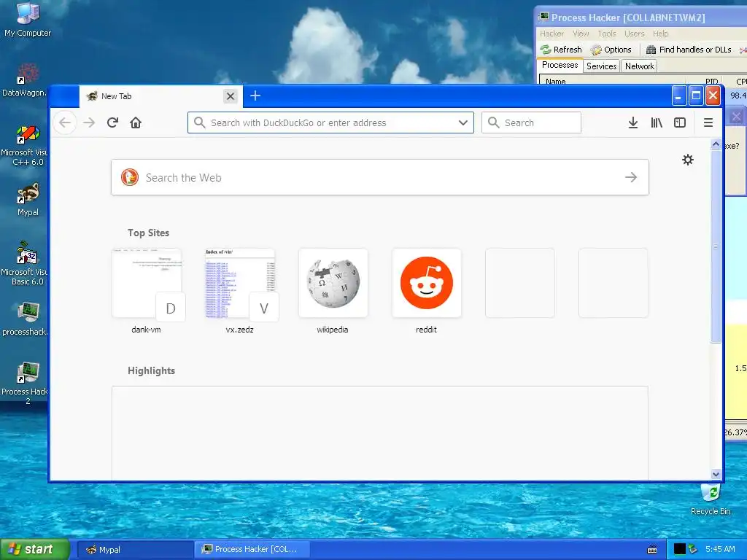Click the DuckDuckGo logo in web search box

[130, 177]
